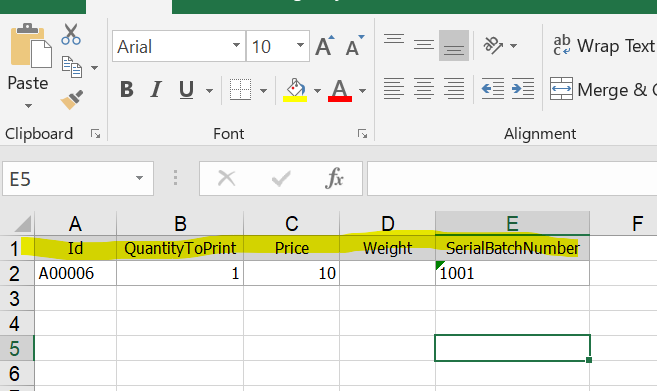Toggle Bold formatting
Viewport: 657px width, 391px height.
(127, 89)
